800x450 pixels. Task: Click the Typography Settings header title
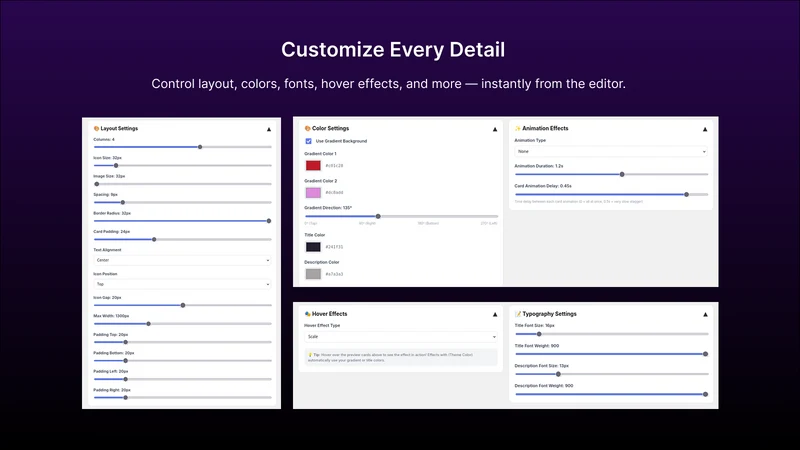click(x=549, y=314)
